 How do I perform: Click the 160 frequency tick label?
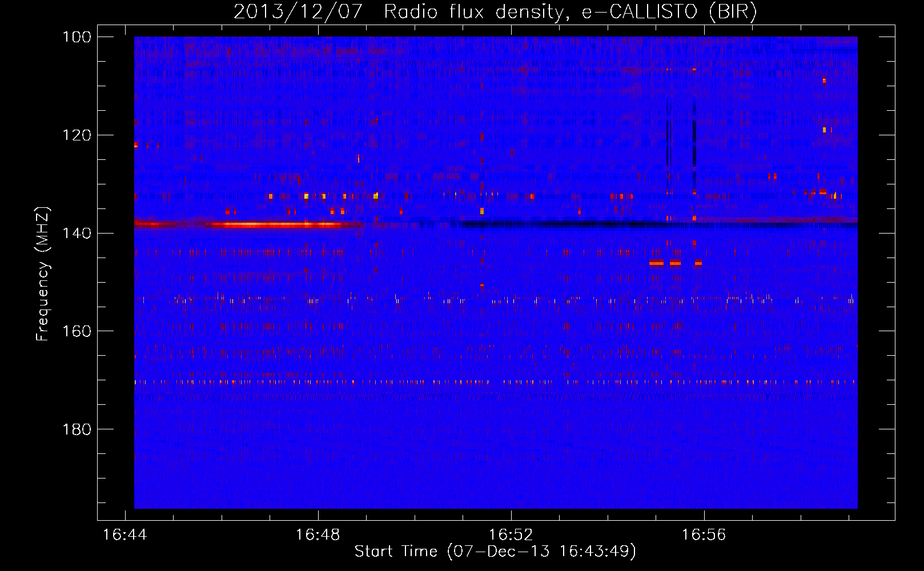(77, 331)
